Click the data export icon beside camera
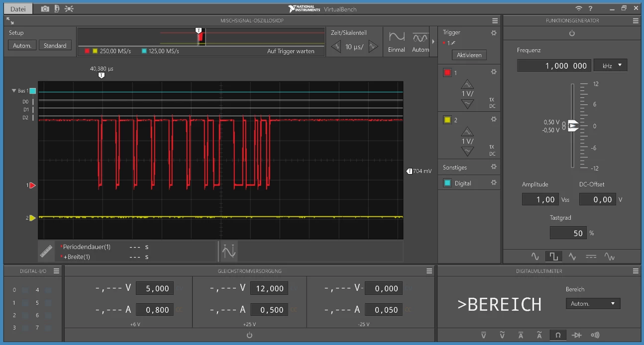Screen dimensions: 644x345 pyautogui.click(x=57, y=9)
